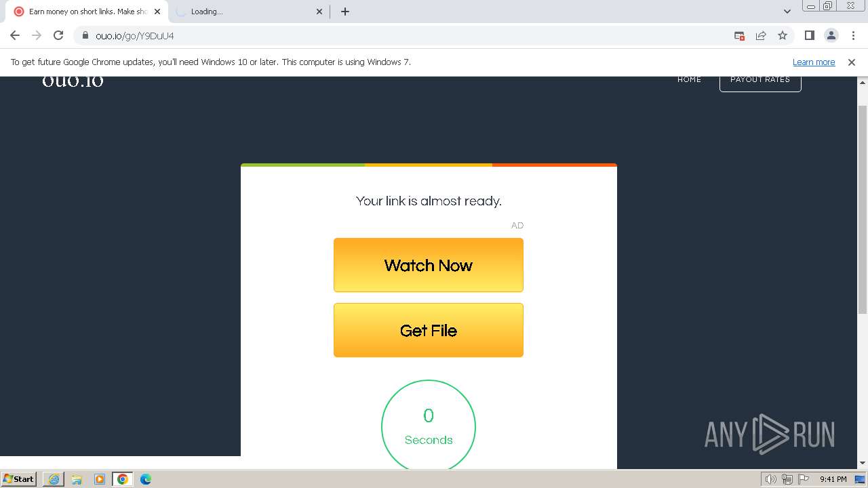Click 'Your link is almost ready.' text
Screen dimensions: 868x488
pos(429,201)
